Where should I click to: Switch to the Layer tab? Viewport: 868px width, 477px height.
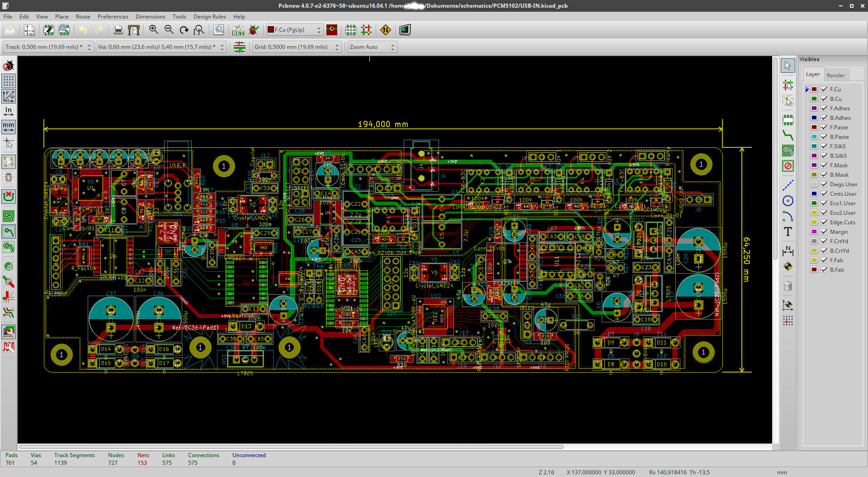[813, 75]
